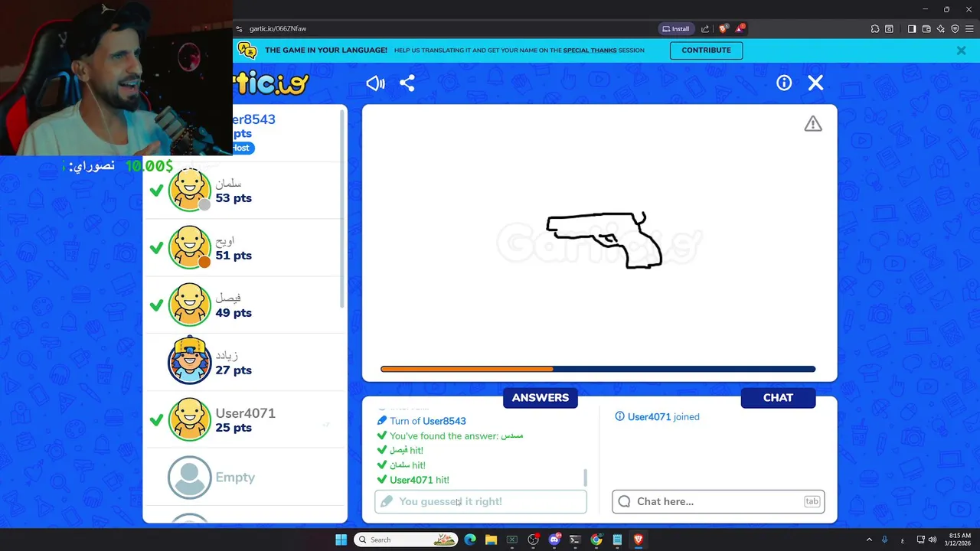Open the terminal app on taskbar
Screen dimensions: 980x551
pos(575,540)
